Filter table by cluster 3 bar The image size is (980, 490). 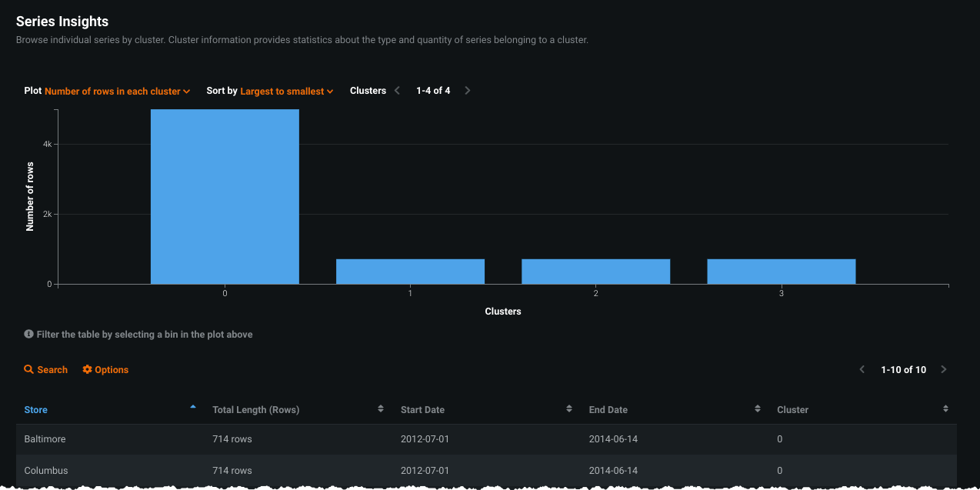point(781,272)
